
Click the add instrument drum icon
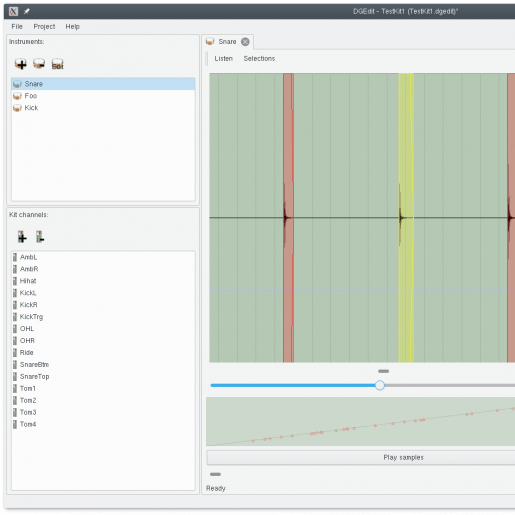click(21, 64)
